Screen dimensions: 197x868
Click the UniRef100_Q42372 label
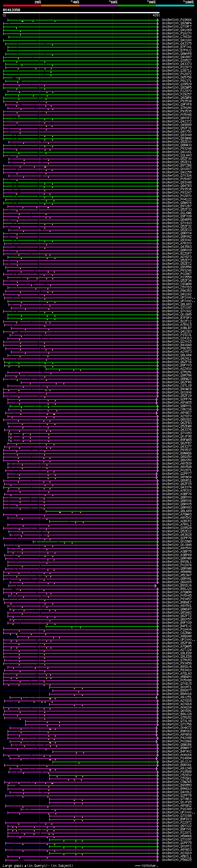[176, 121]
